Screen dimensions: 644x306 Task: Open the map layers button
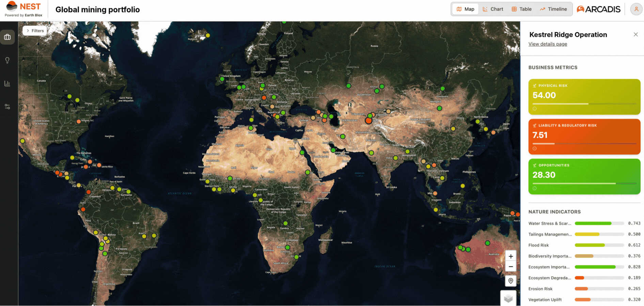point(508,299)
